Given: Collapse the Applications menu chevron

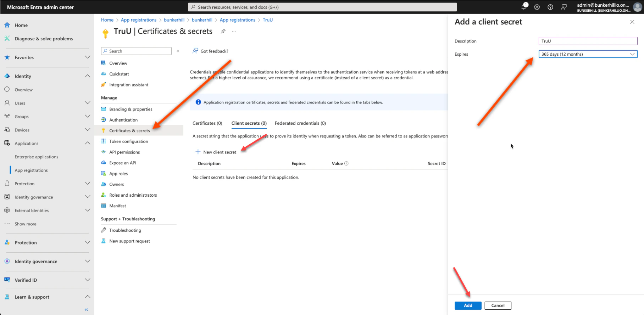Looking at the screenshot, I should click(x=88, y=143).
